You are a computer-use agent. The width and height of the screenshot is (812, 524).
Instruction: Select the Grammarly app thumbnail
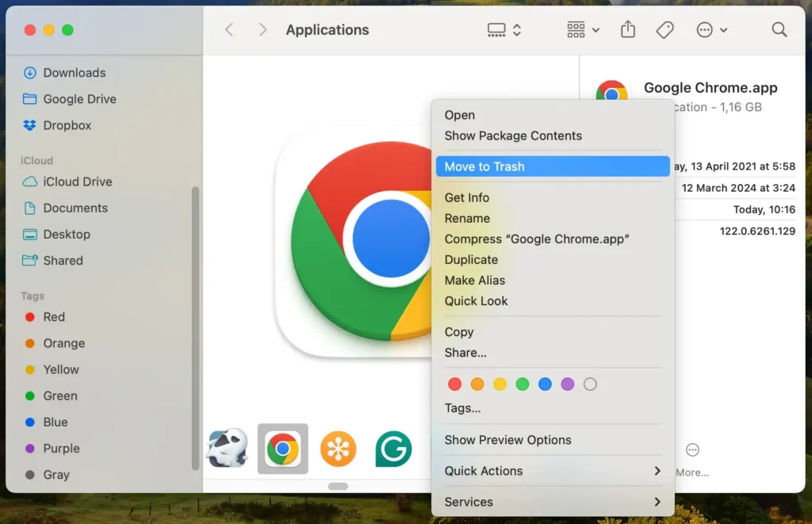(393, 449)
